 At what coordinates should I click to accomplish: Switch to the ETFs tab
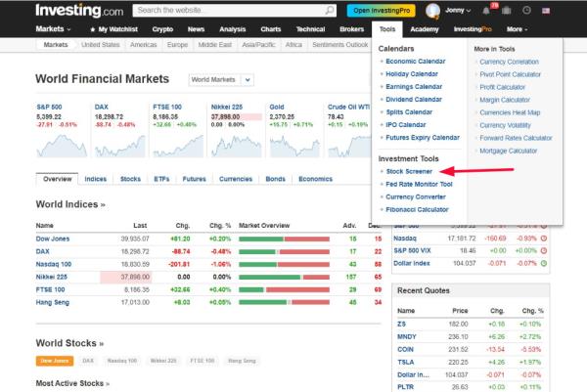click(161, 179)
